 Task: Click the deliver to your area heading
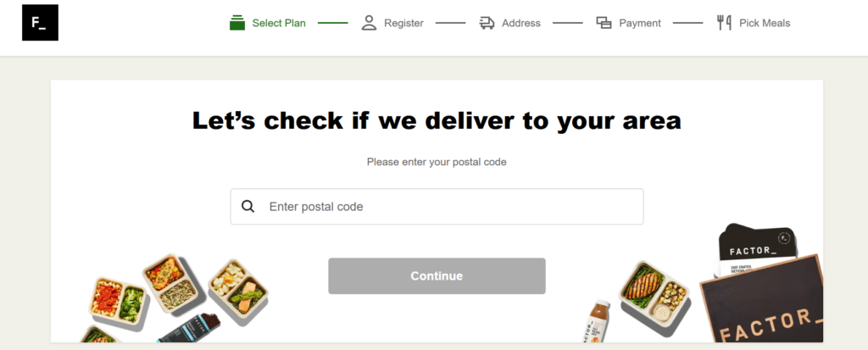pos(437,120)
